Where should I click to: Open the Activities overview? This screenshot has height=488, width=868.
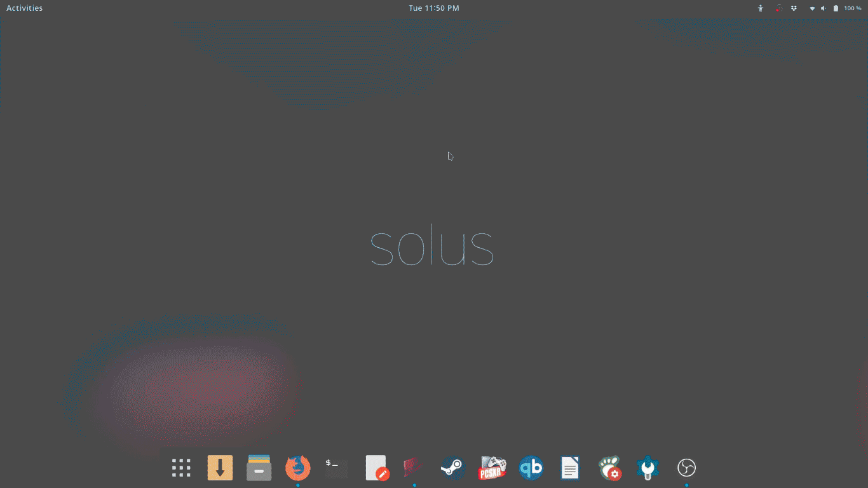pyautogui.click(x=24, y=8)
